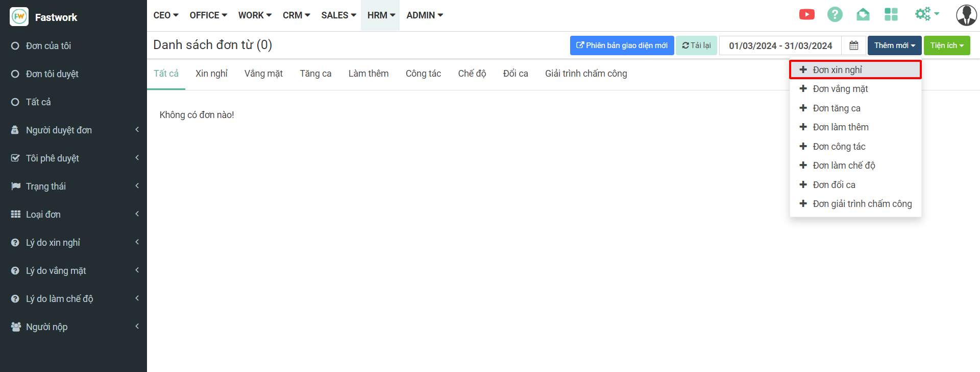Open the help question mark icon
Viewport: 980px width, 372px height.
[x=835, y=14]
